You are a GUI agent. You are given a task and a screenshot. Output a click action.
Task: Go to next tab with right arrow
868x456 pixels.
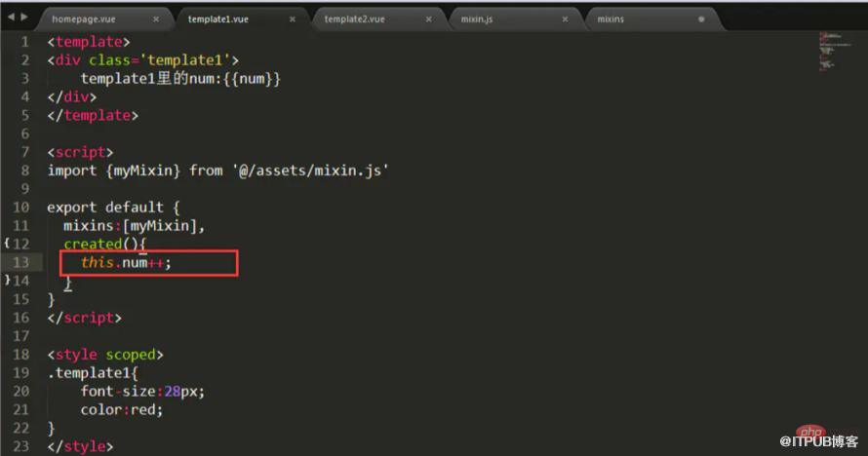(23, 18)
